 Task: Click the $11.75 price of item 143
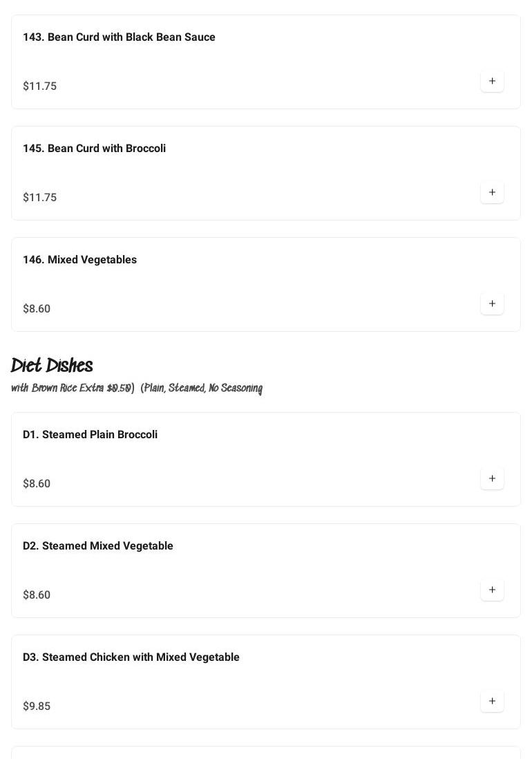pos(39,86)
